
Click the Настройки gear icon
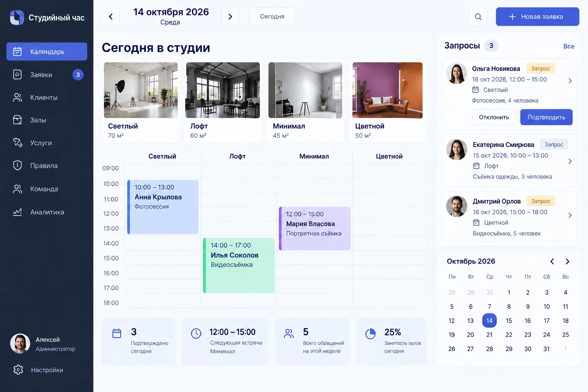(18, 370)
